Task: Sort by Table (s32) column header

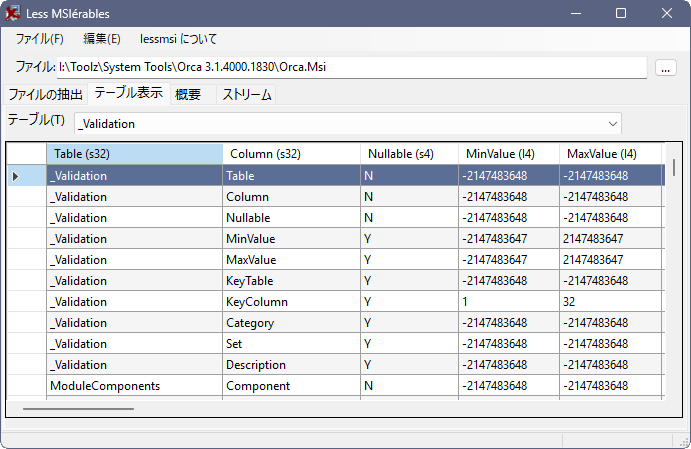Action: (x=135, y=154)
